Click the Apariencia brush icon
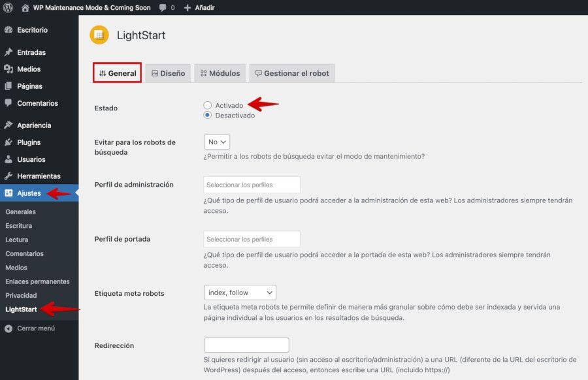588x380 pixels. point(8,125)
